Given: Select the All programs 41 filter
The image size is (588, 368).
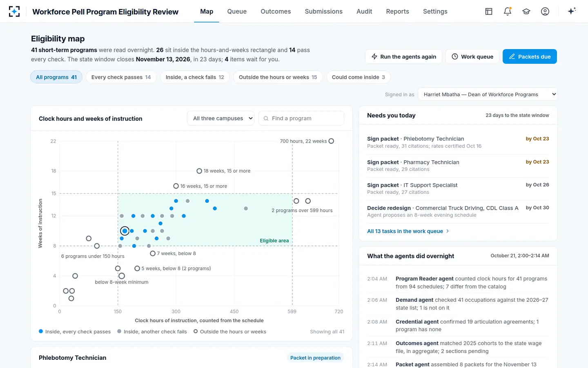Looking at the screenshot, I should point(56,77).
